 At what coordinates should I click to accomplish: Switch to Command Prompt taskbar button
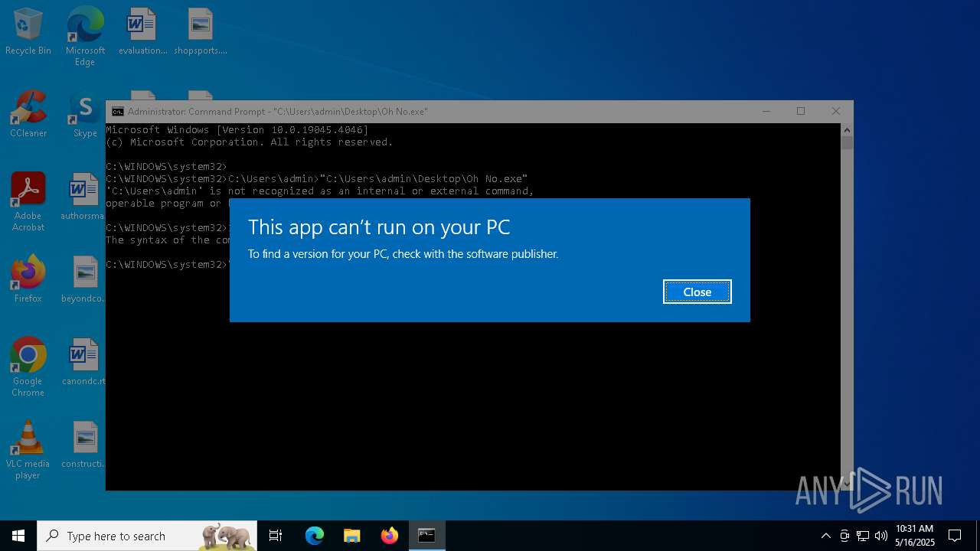(426, 536)
